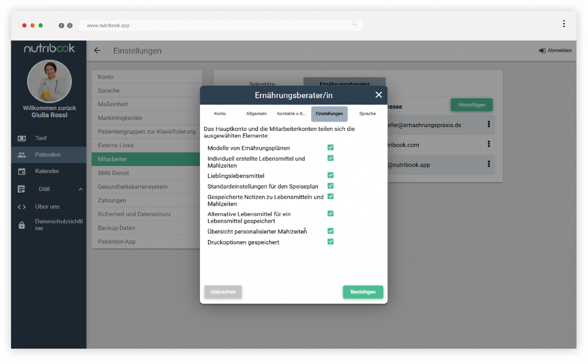Switch to the Allgemein tab
Screen dimensions: 588x364
[256, 114]
